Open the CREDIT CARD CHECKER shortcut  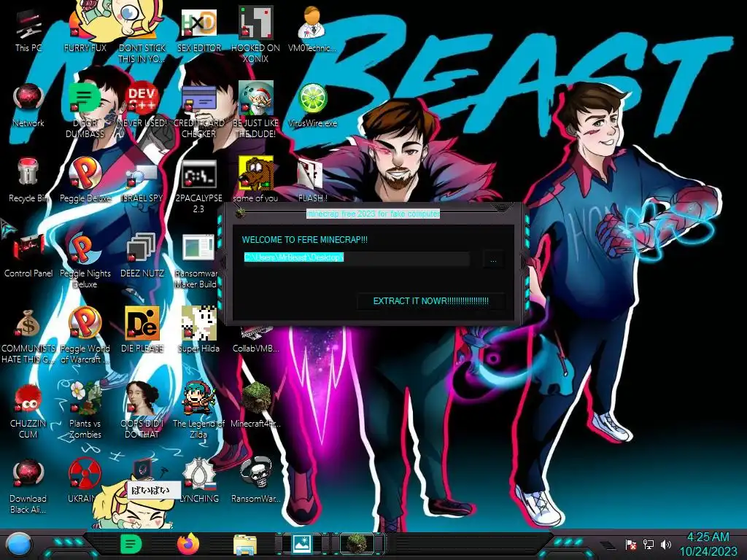point(199,109)
